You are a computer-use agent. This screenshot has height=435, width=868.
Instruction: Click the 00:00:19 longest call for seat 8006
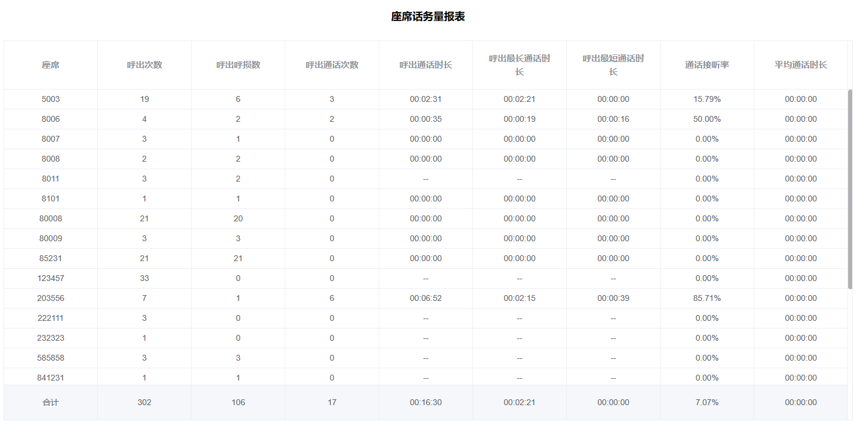click(519, 119)
